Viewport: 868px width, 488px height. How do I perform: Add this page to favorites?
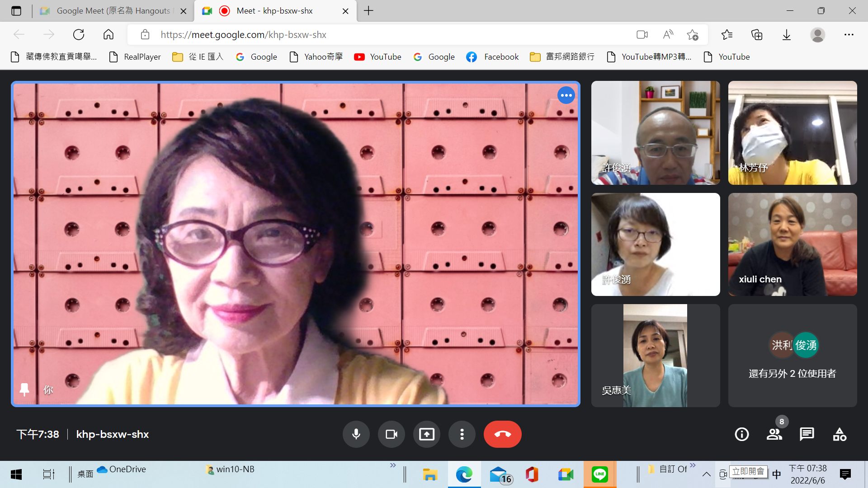[x=692, y=35]
